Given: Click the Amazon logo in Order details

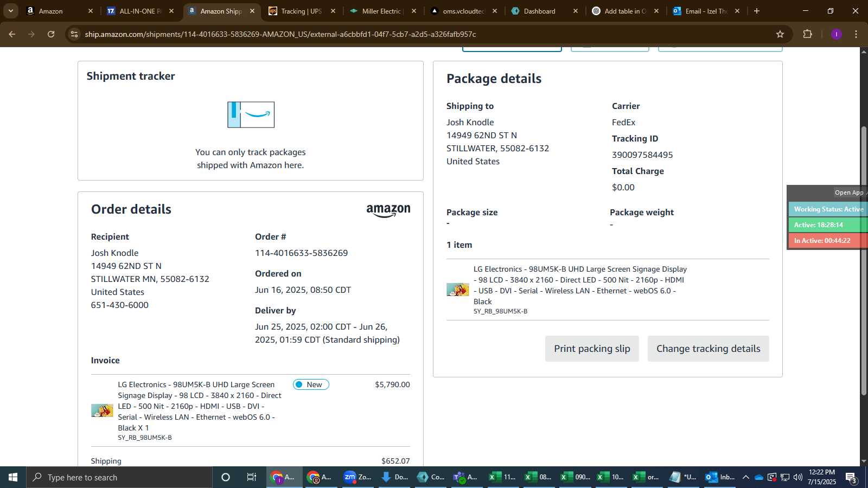Looking at the screenshot, I should click(x=388, y=211).
